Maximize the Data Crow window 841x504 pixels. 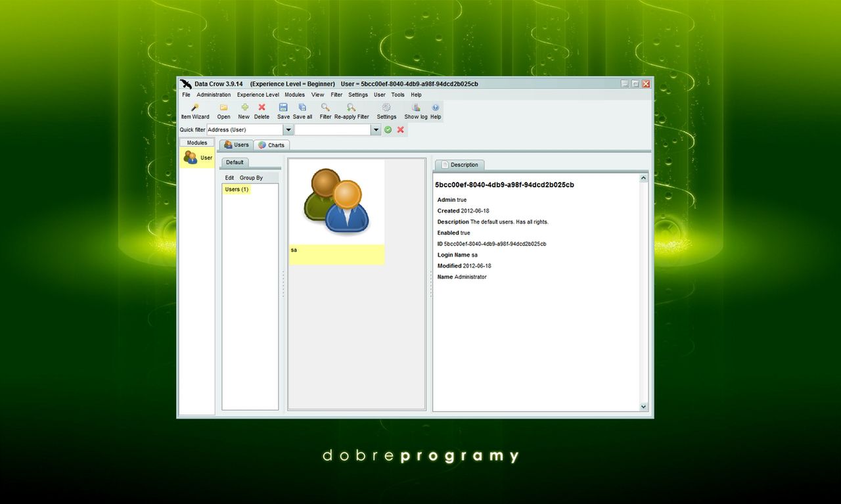pos(635,84)
